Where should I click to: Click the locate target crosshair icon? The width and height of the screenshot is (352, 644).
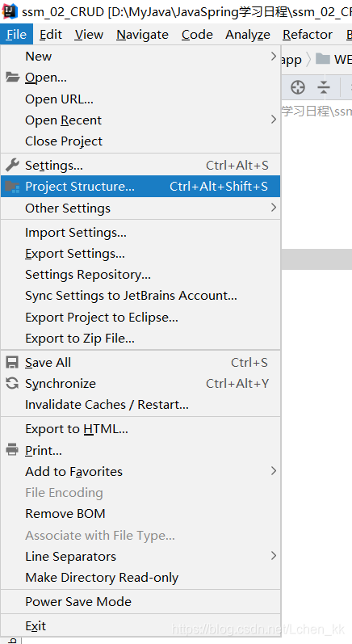(298, 87)
